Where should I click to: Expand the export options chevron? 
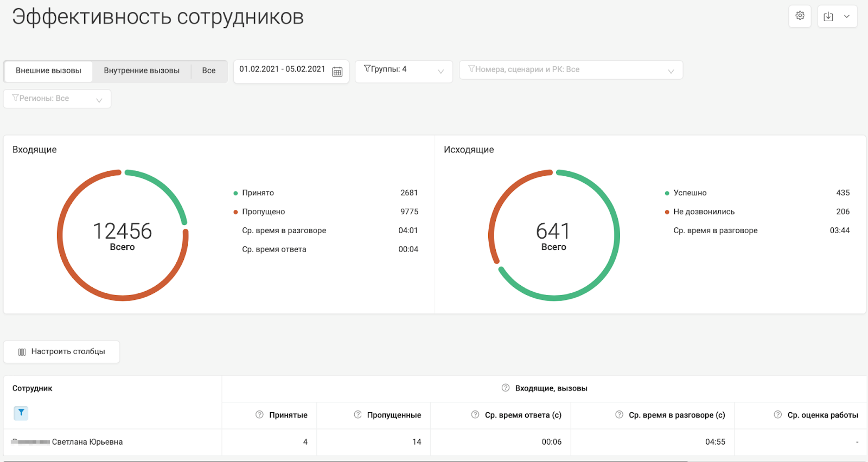pos(846,16)
